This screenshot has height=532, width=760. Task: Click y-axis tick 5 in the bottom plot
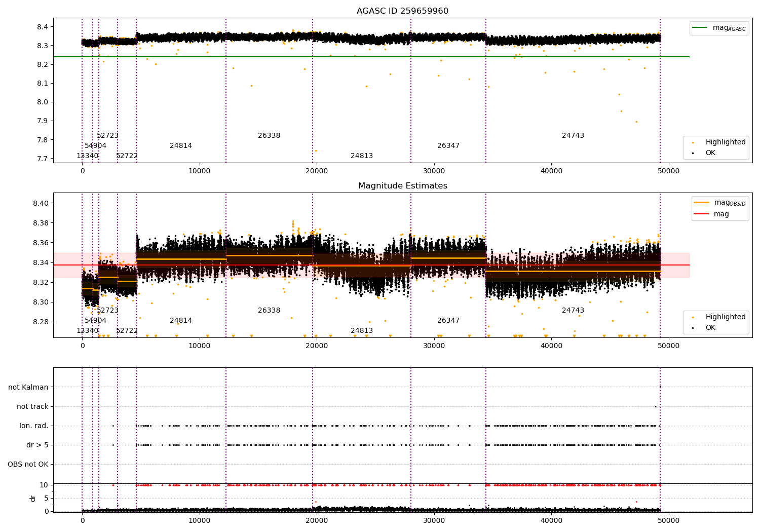tap(46, 499)
